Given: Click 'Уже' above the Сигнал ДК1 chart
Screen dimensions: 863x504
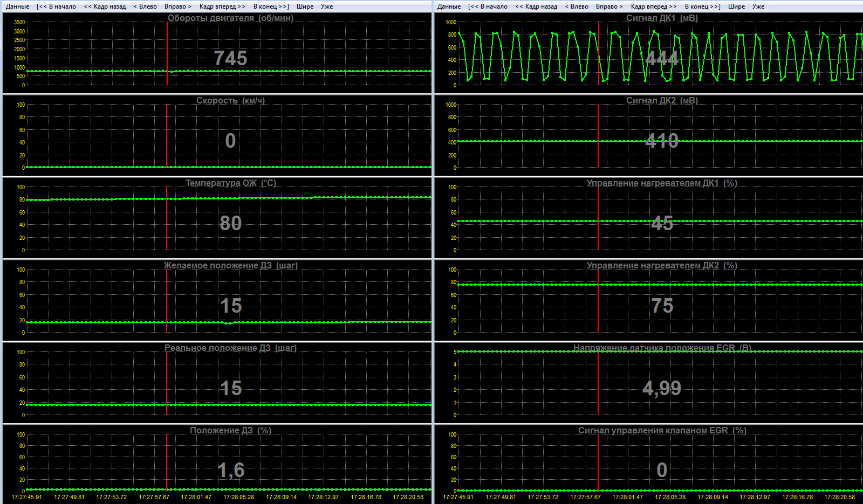Looking at the screenshot, I should (x=758, y=6).
